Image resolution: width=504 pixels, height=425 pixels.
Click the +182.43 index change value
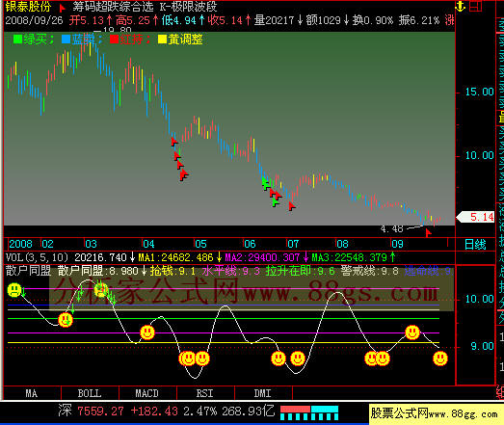154,411
